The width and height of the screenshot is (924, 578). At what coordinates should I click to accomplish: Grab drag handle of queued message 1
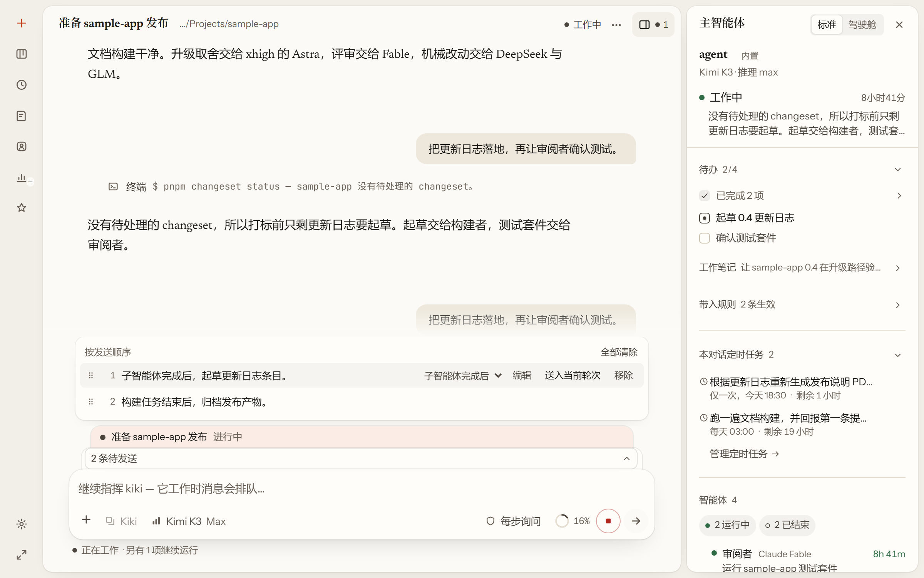tap(91, 375)
